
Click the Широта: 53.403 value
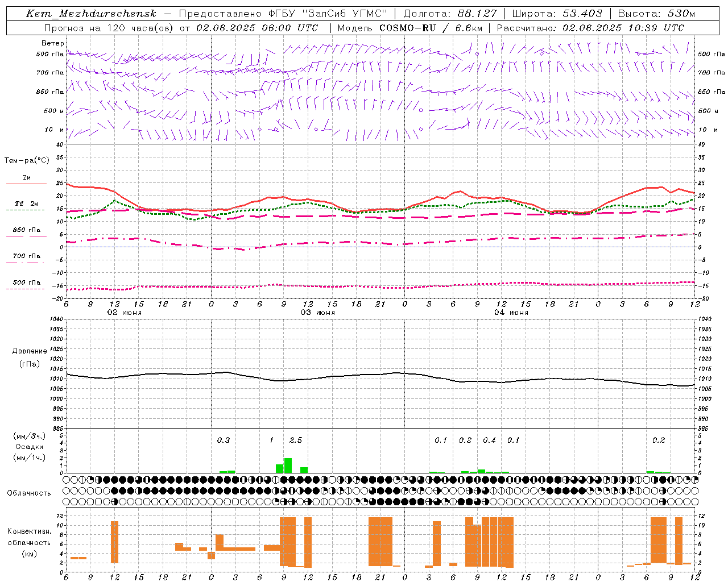point(557,14)
